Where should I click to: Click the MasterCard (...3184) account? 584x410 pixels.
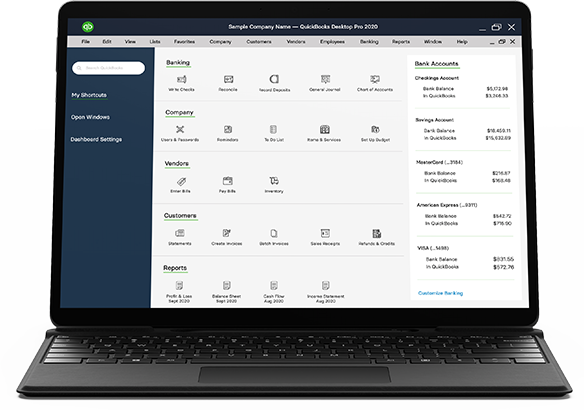439,162
